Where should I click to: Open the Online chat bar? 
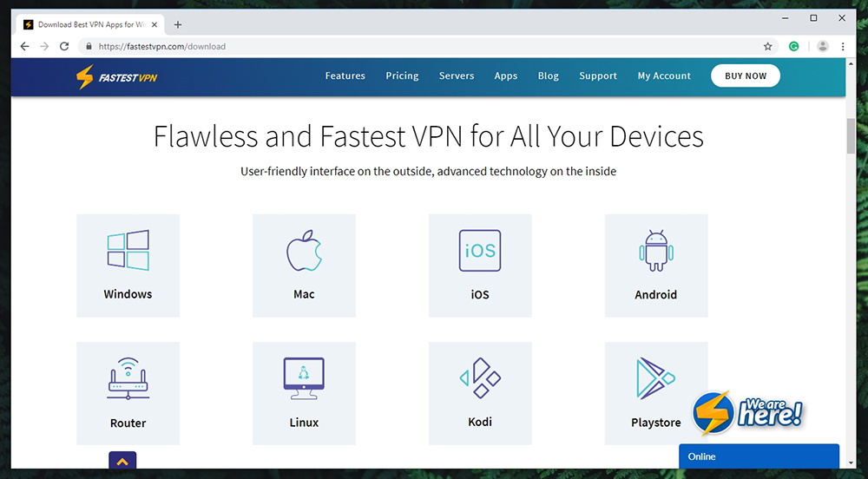(x=759, y=456)
